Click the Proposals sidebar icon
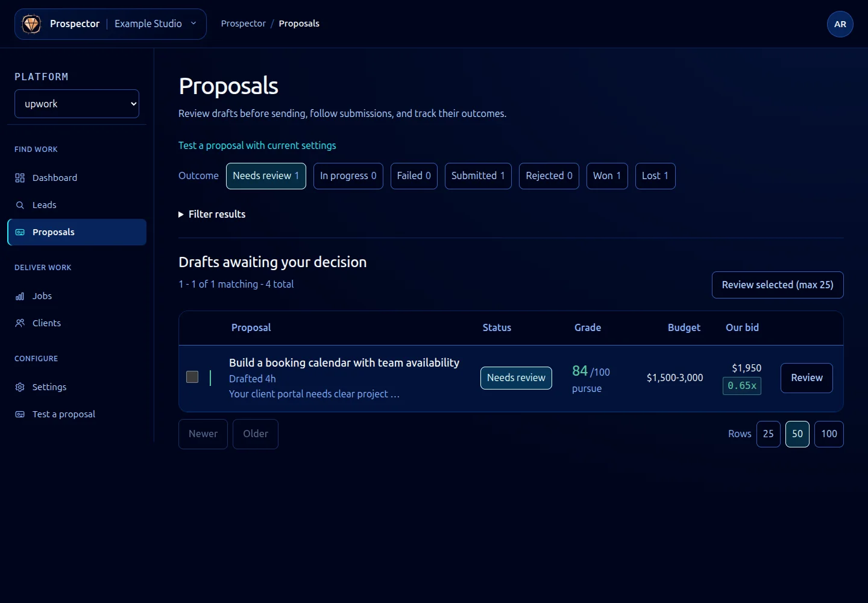 point(20,232)
